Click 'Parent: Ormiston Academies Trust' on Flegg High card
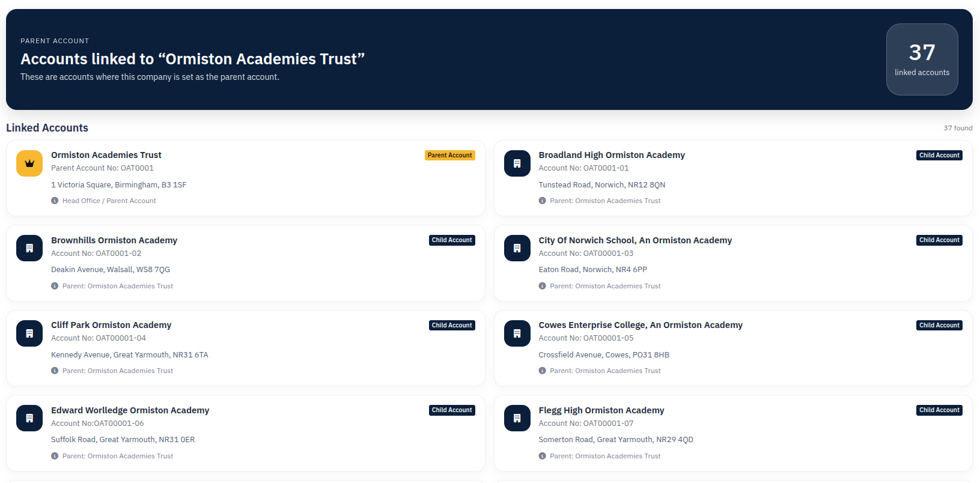The image size is (980, 483). click(x=605, y=456)
